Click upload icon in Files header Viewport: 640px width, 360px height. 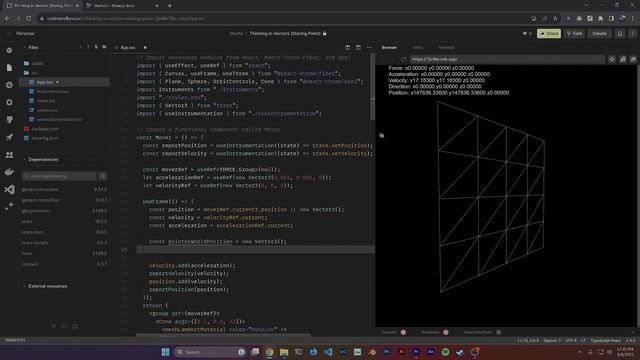(x=88, y=47)
